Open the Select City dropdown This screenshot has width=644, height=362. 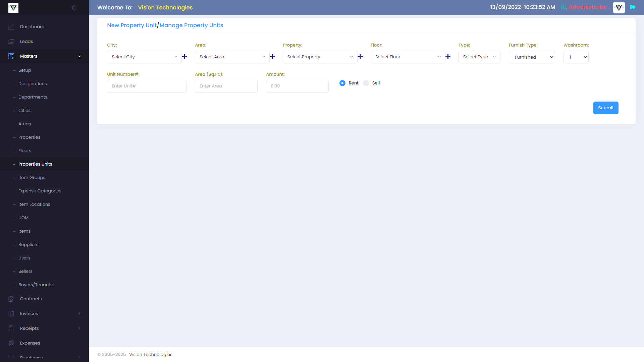pos(144,57)
